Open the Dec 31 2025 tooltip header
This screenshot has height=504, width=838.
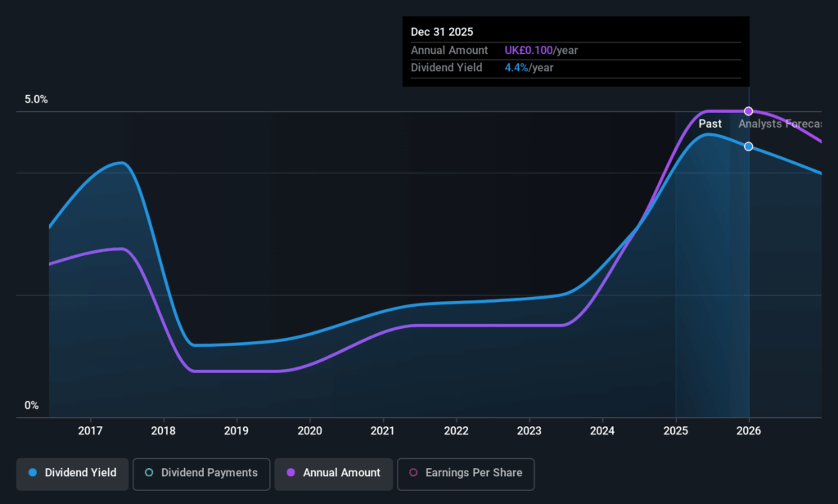pos(442,32)
